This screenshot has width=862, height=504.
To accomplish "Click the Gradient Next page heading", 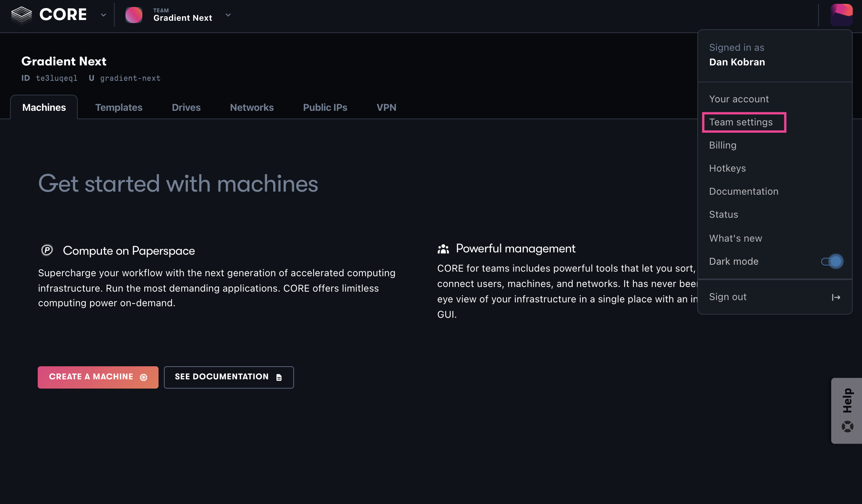I will [64, 61].
